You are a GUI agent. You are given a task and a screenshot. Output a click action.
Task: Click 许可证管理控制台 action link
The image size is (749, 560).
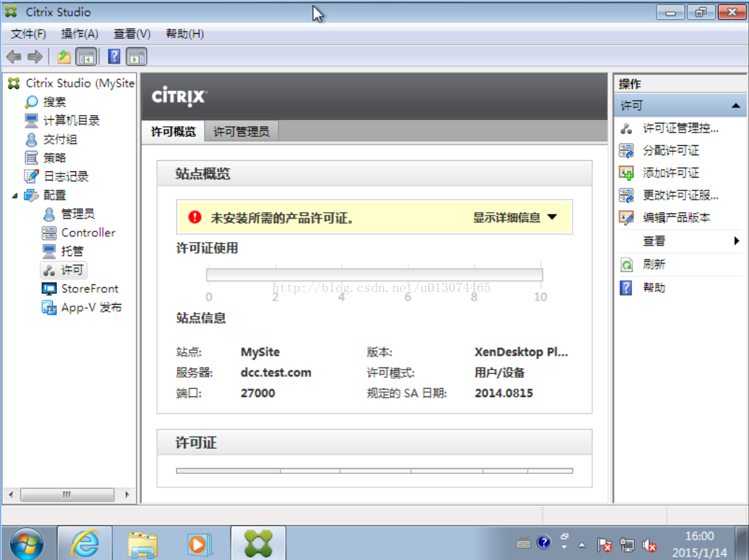(680, 128)
